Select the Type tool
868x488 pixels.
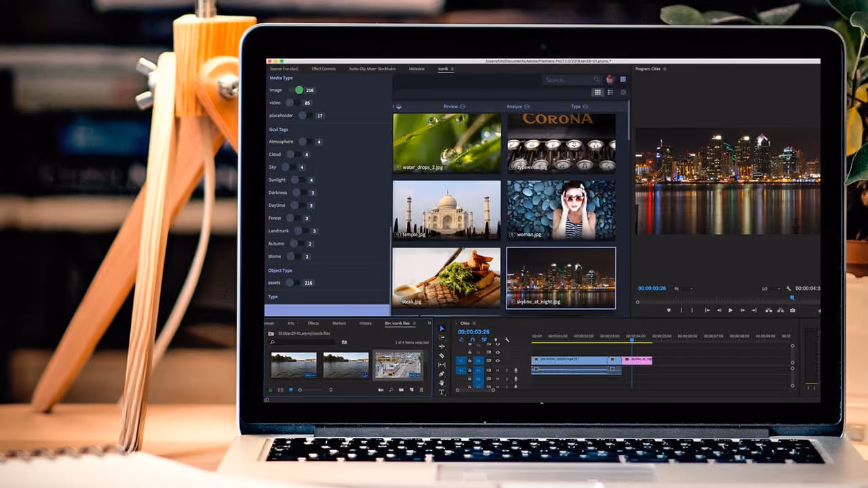[x=442, y=392]
